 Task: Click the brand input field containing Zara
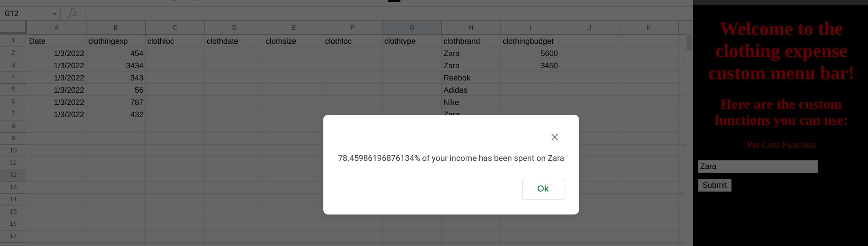(758, 167)
